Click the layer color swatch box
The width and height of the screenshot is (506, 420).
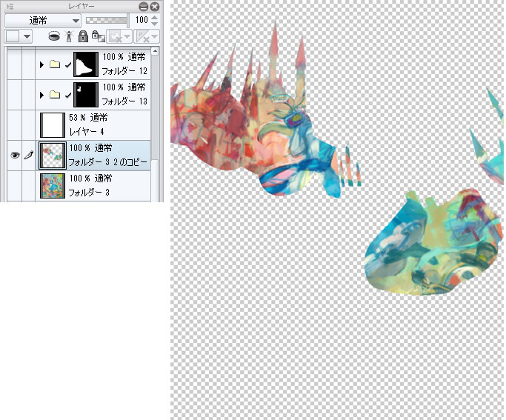pos(13,36)
